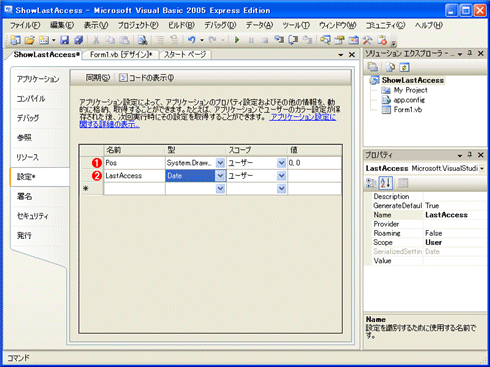
Task: Click the Copy toolbar icon
Action: [x=110, y=40]
